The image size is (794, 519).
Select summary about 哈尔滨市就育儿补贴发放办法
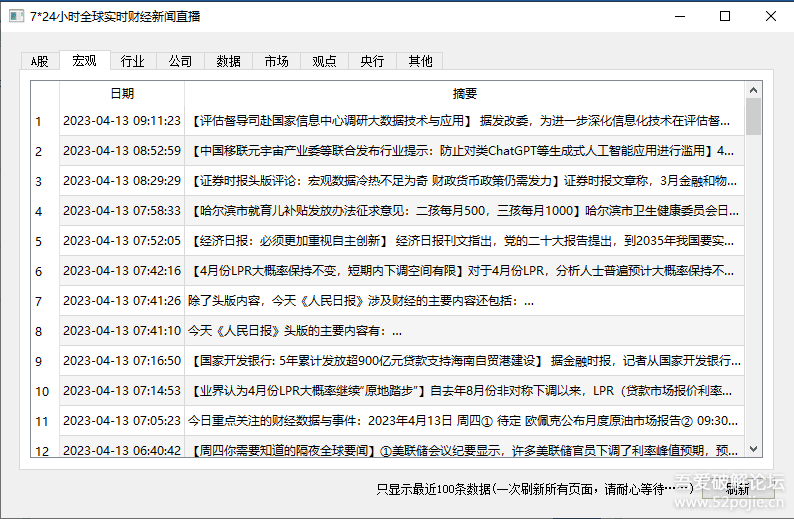pyautogui.click(x=464, y=211)
